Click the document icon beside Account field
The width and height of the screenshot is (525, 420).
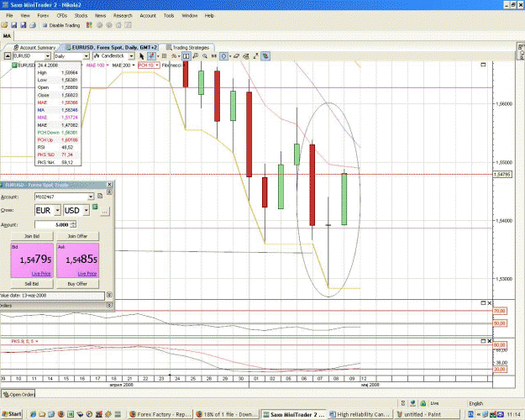[x=100, y=196]
